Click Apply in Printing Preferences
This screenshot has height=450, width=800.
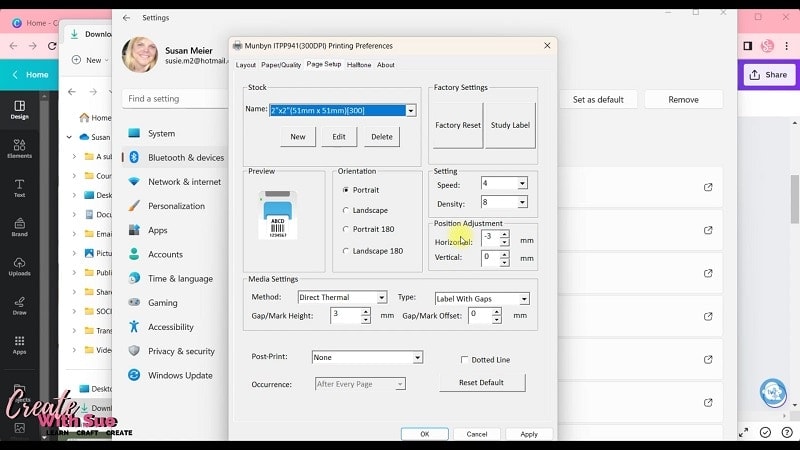529,434
